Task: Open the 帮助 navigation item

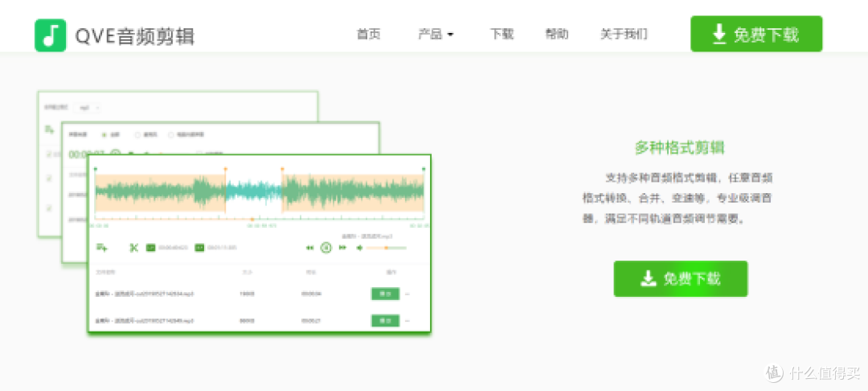Action: pyautogui.click(x=557, y=35)
